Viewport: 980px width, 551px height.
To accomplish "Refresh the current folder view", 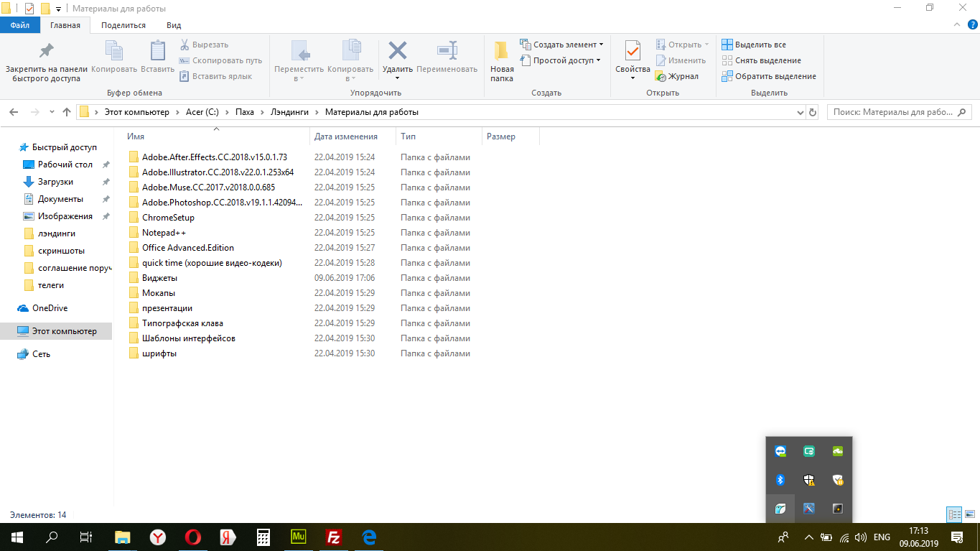I will click(813, 112).
